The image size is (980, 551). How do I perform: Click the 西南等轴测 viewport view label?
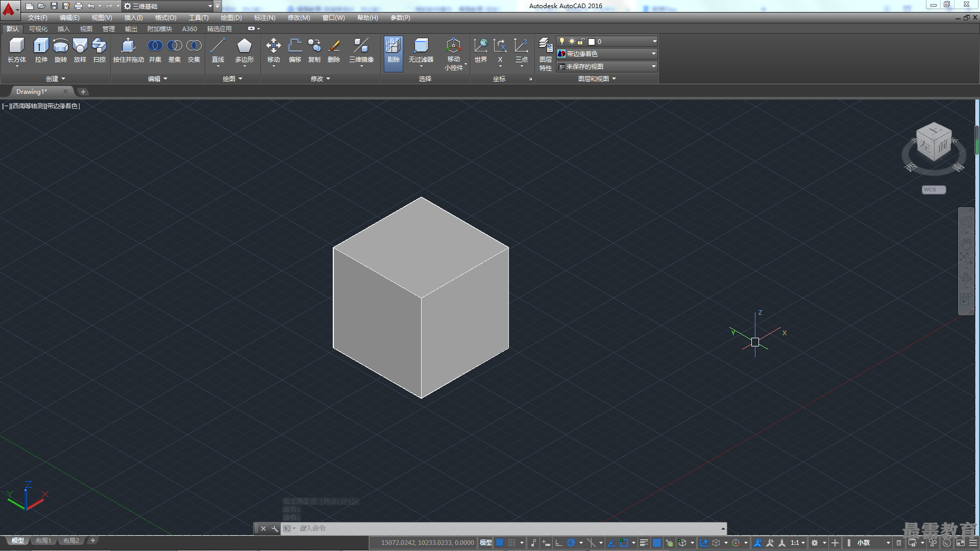coord(28,106)
